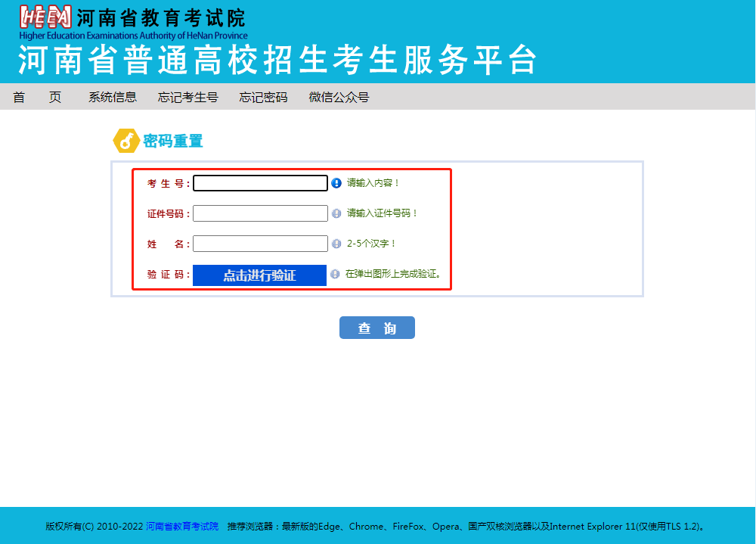Click the 河南省普通高校招生考生服务平台 title banner

[x=277, y=61]
